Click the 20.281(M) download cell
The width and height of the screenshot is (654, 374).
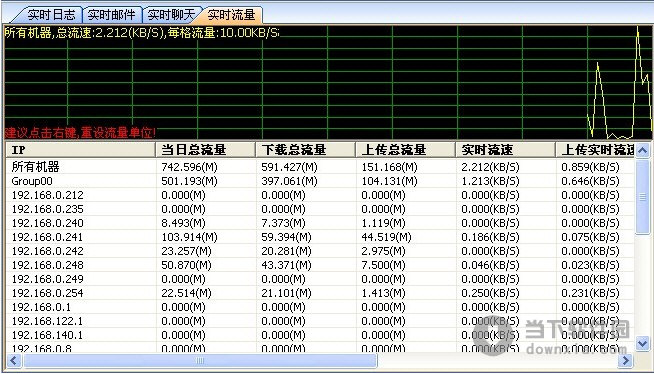pos(286,251)
